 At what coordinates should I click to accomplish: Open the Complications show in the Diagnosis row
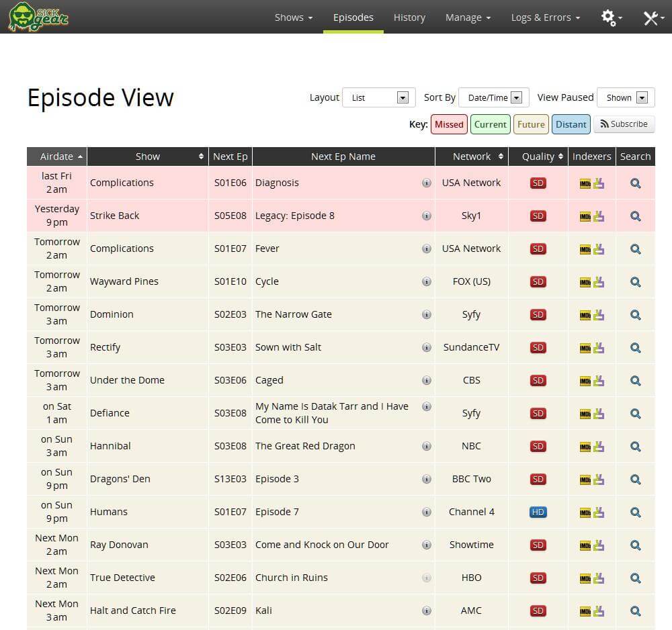point(122,183)
